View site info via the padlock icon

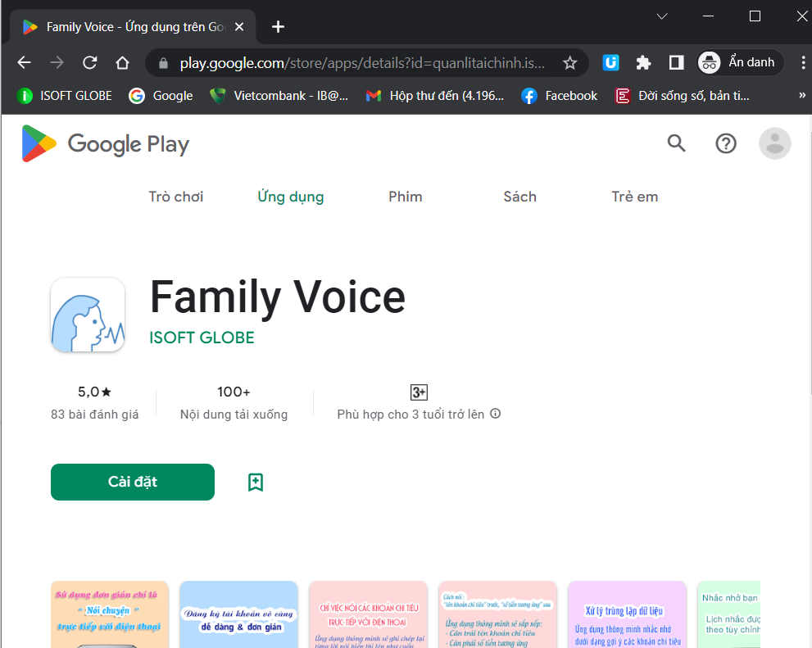click(163, 63)
